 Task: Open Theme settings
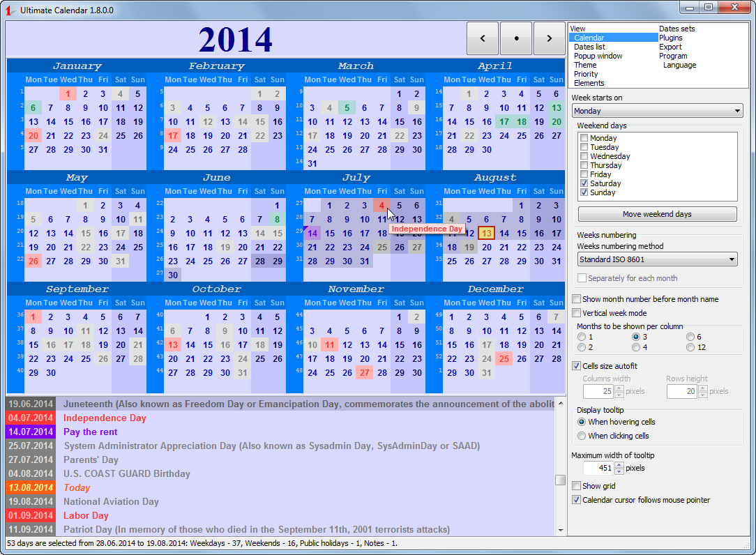(x=585, y=65)
